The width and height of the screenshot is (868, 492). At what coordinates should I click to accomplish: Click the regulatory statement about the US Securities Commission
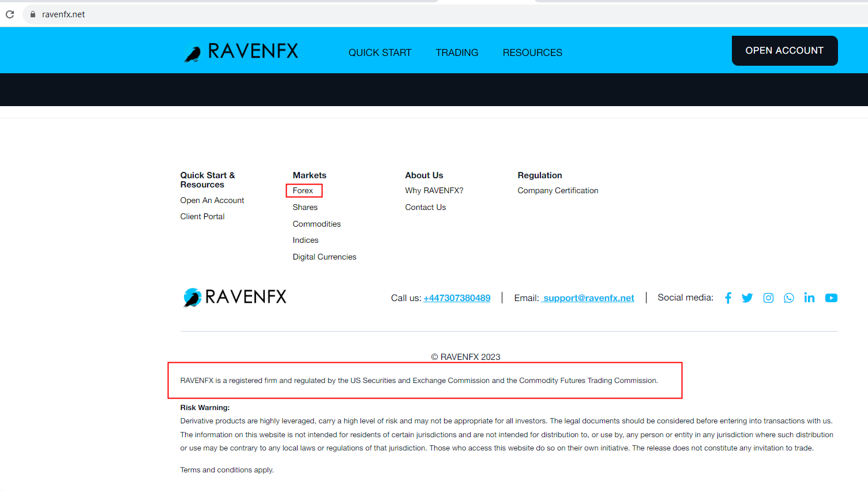click(x=419, y=381)
